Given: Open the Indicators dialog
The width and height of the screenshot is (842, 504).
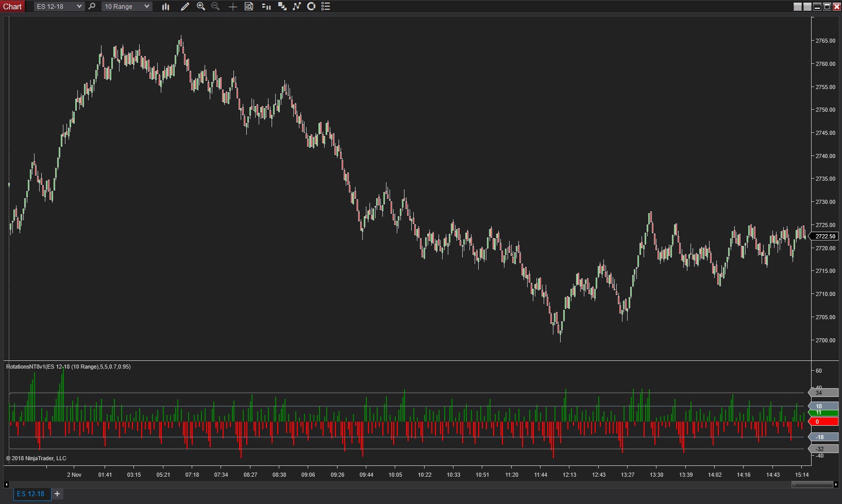Looking at the screenshot, I should (297, 6).
